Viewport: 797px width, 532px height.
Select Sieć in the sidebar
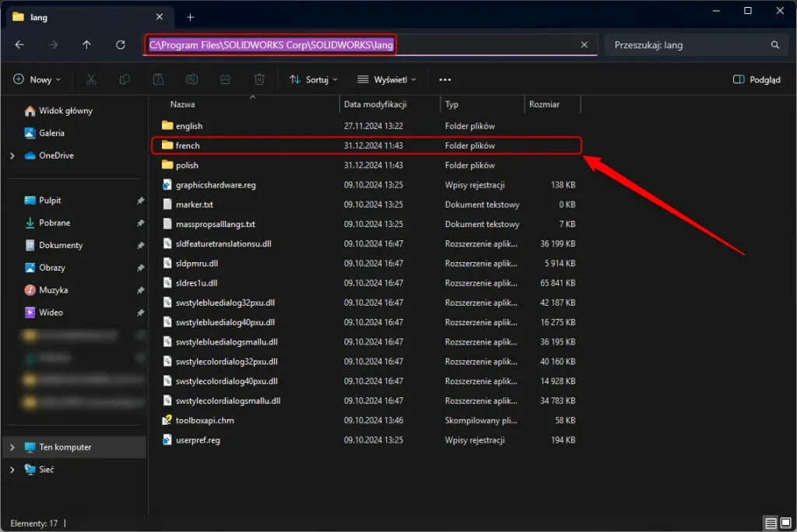(x=39, y=470)
